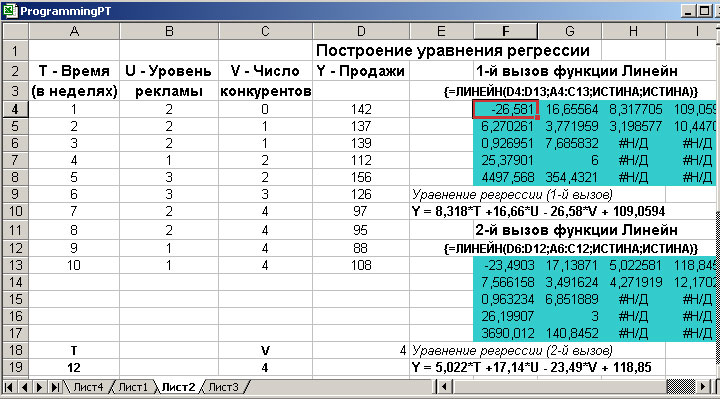
Task: Click cell F4 with value -26,581
Action: (506, 109)
